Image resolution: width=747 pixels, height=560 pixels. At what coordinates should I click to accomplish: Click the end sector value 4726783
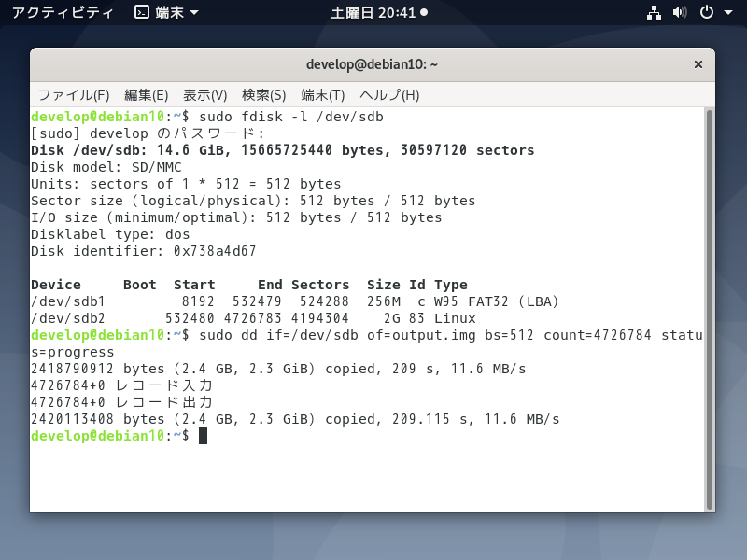point(252,318)
